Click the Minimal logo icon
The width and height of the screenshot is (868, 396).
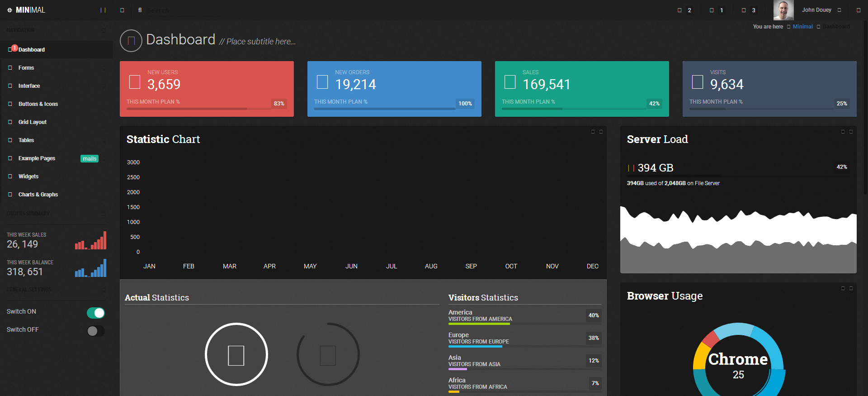point(9,10)
